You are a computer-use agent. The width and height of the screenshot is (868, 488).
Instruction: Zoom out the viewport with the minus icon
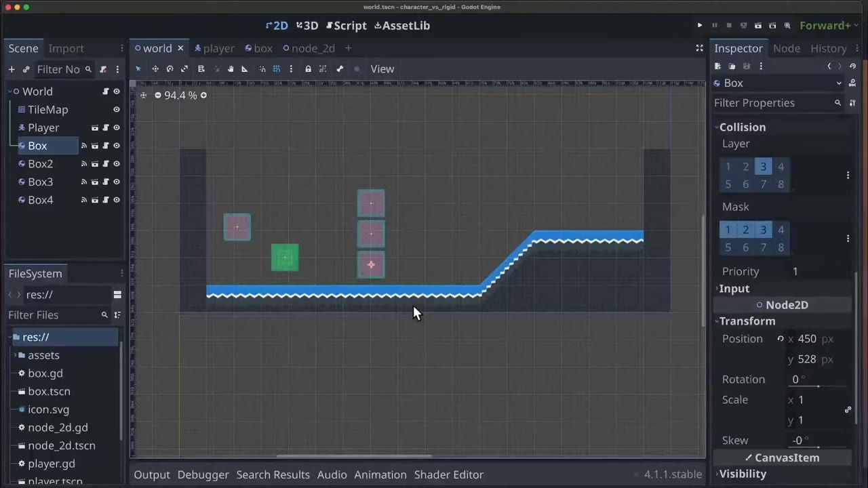click(x=158, y=96)
